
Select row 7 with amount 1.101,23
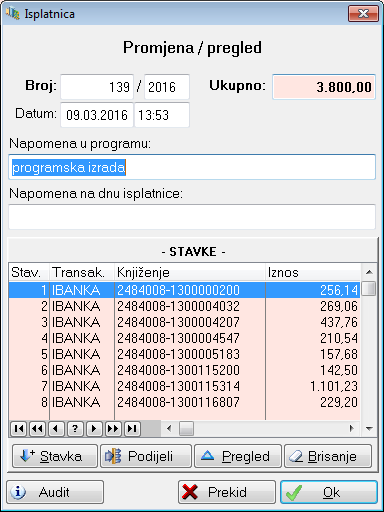click(x=184, y=386)
